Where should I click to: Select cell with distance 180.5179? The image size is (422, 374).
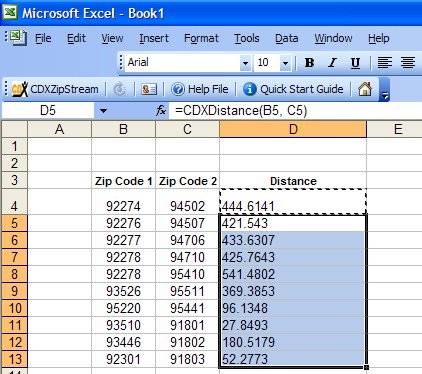293,342
